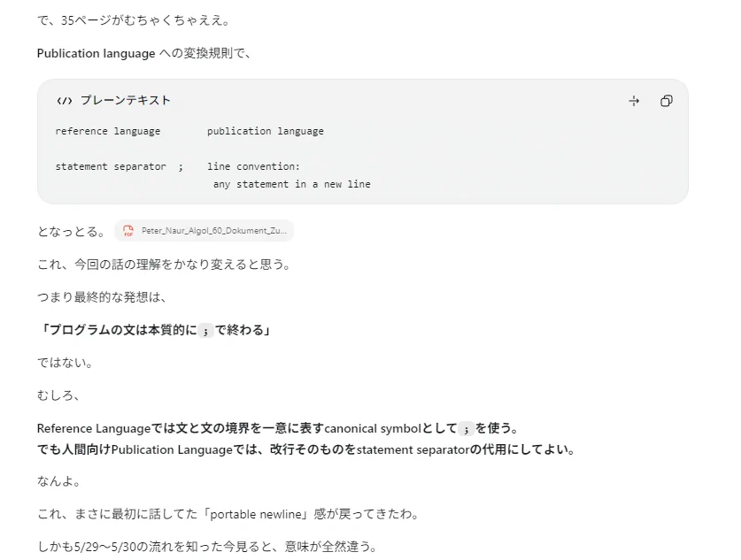
Task: Copy the plain text code block
Action: coord(667,101)
